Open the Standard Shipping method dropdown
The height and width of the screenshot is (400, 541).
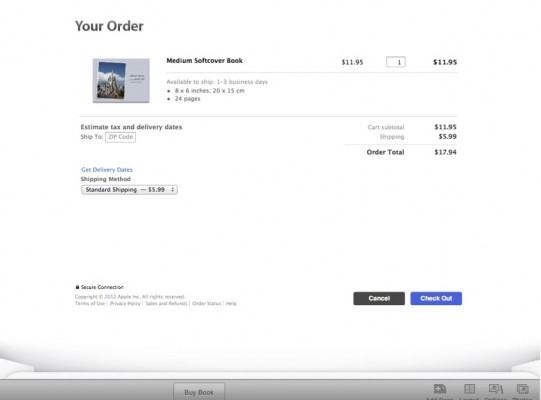pos(129,189)
